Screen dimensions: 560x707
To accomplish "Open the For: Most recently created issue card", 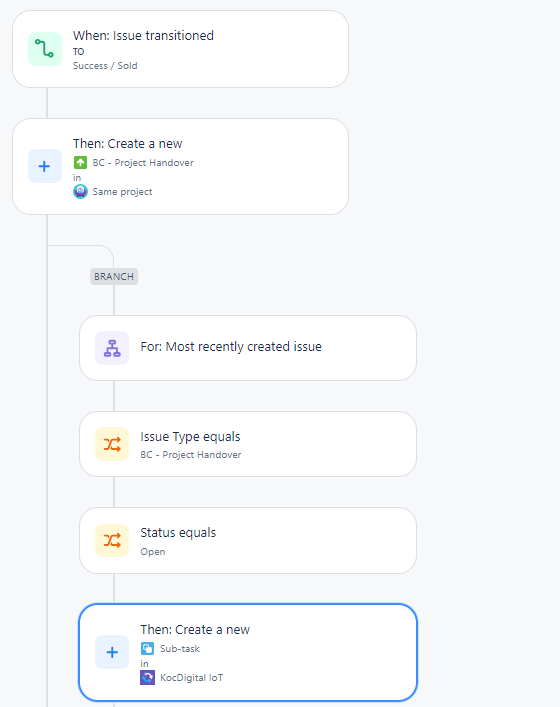I will 248,348.
